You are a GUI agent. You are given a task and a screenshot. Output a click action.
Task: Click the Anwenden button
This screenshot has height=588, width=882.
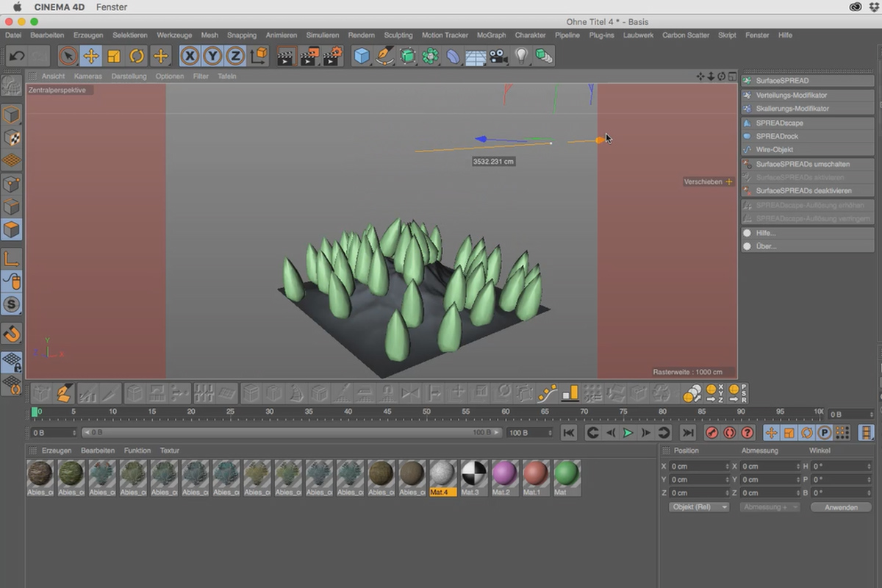pyautogui.click(x=841, y=507)
